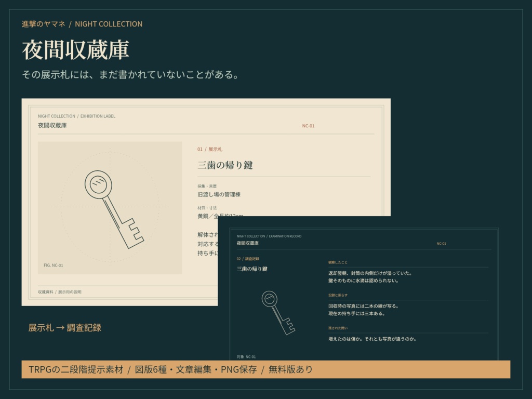Click the '材質・寸法' field label
Viewport: 532px width, 399px height.
[x=207, y=208]
